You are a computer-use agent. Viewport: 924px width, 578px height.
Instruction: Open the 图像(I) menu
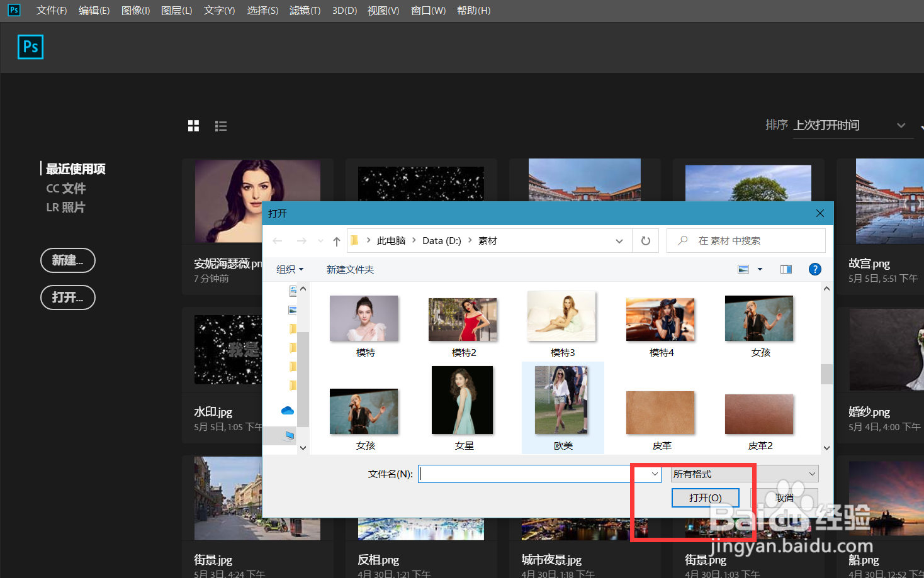(135, 11)
